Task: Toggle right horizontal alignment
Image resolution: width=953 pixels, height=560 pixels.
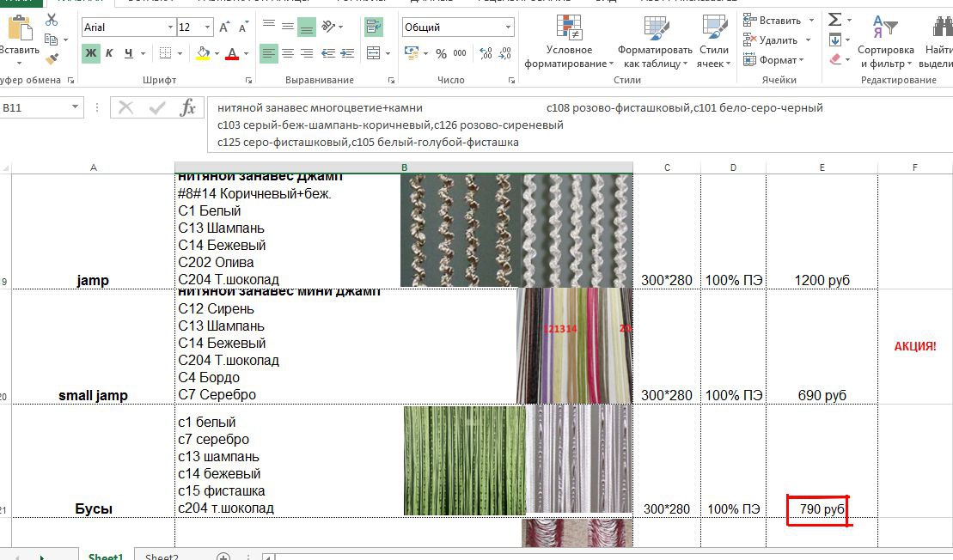Action: 306,53
